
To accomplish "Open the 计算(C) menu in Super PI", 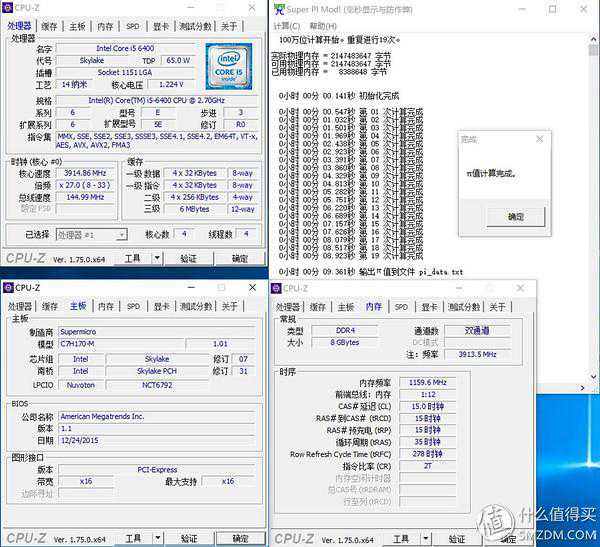I will (x=288, y=26).
